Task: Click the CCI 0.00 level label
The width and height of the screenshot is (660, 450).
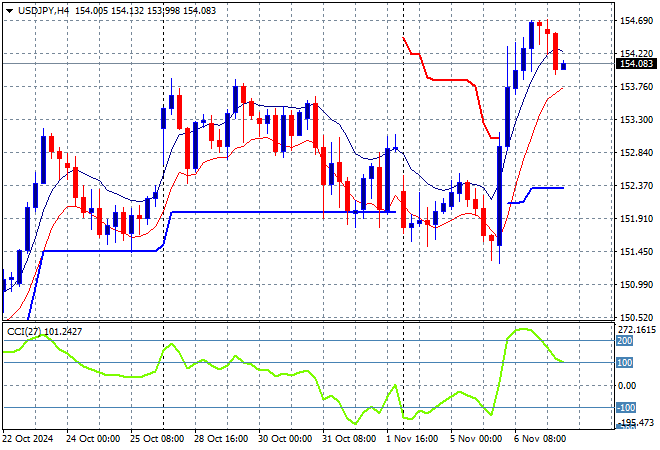Action: coord(627,386)
